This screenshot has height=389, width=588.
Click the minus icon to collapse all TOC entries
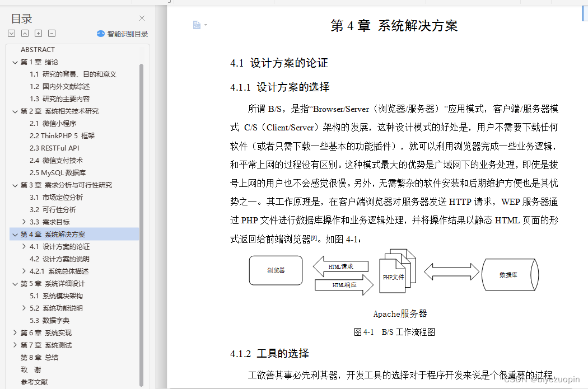click(x=52, y=33)
